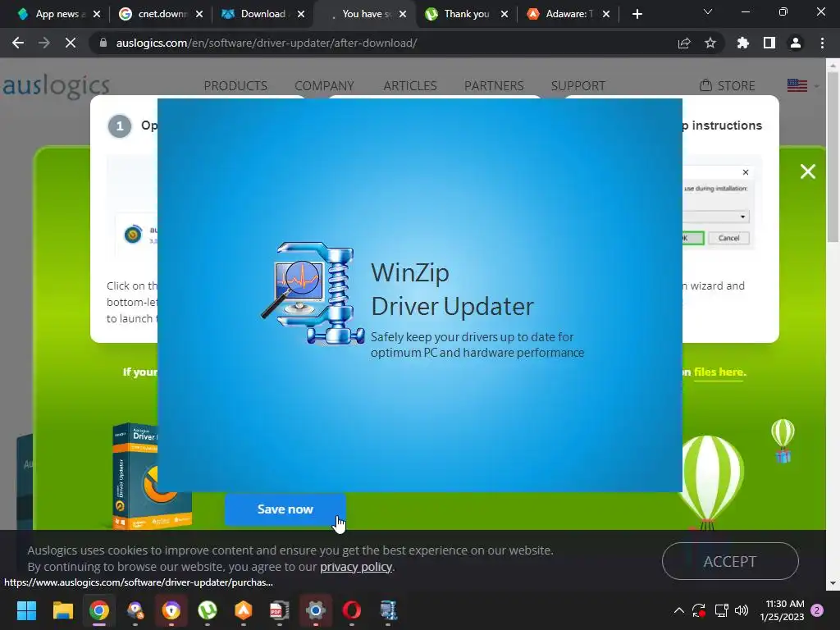Open the privacy policy link
This screenshot has width=840, height=630.
(356, 567)
